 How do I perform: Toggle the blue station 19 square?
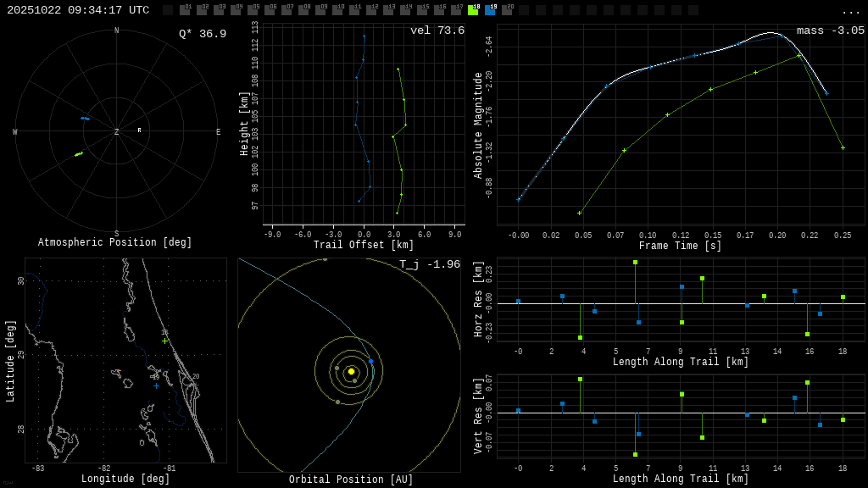[x=490, y=10]
